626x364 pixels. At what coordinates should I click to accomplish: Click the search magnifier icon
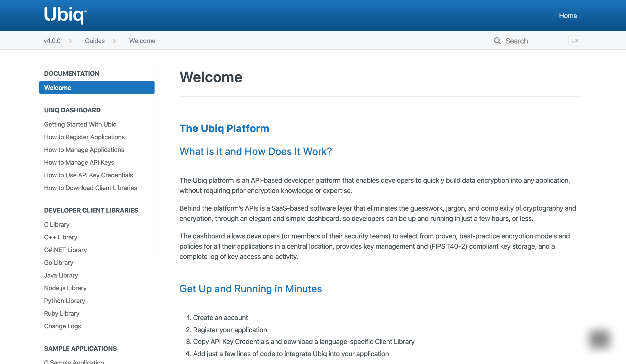coord(497,41)
